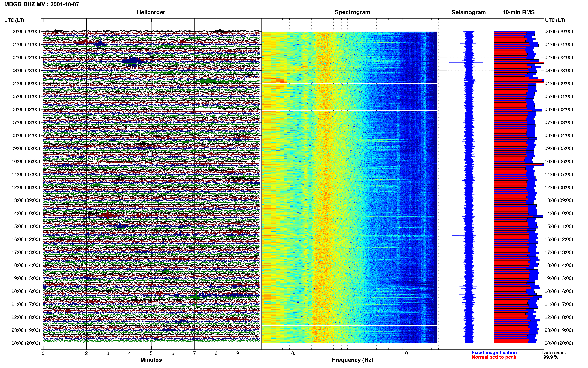Click left time label '18:00 (14:00)'

[x=26, y=265]
